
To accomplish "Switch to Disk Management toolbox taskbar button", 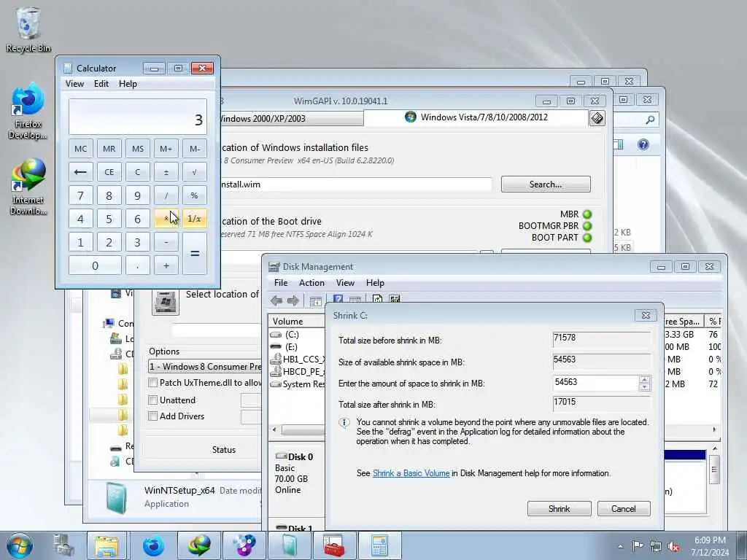I will tap(333, 545).
